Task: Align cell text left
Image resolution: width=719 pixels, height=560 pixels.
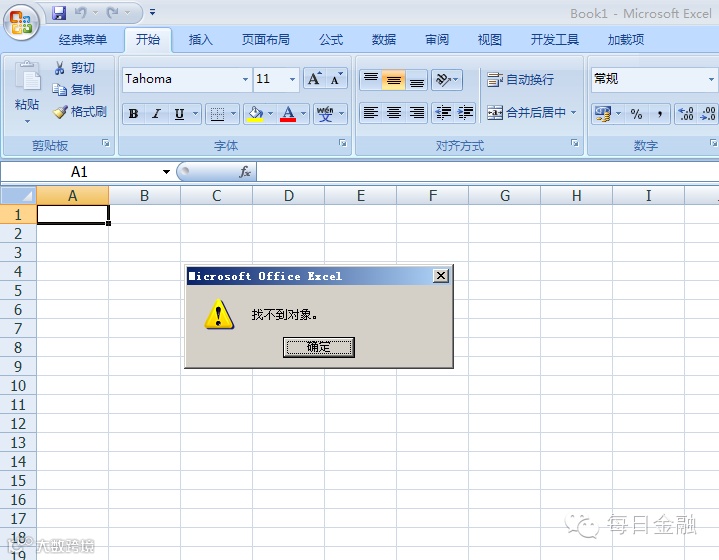Action: tap(371, 113)
